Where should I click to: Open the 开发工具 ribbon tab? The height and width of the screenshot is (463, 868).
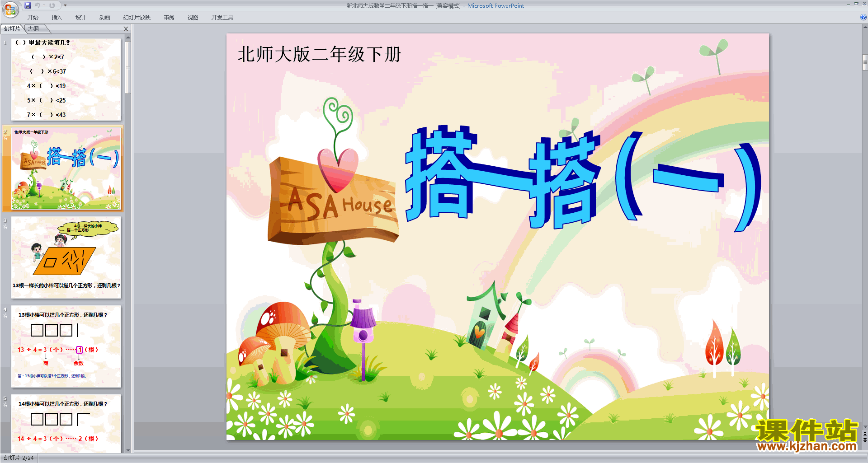point(222,18)
